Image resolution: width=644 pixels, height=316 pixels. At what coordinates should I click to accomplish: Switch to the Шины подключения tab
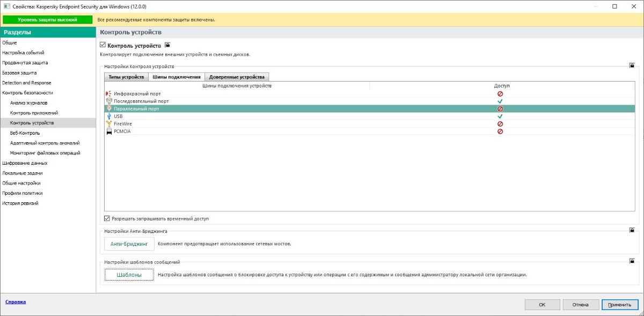[x=177, y=77]
